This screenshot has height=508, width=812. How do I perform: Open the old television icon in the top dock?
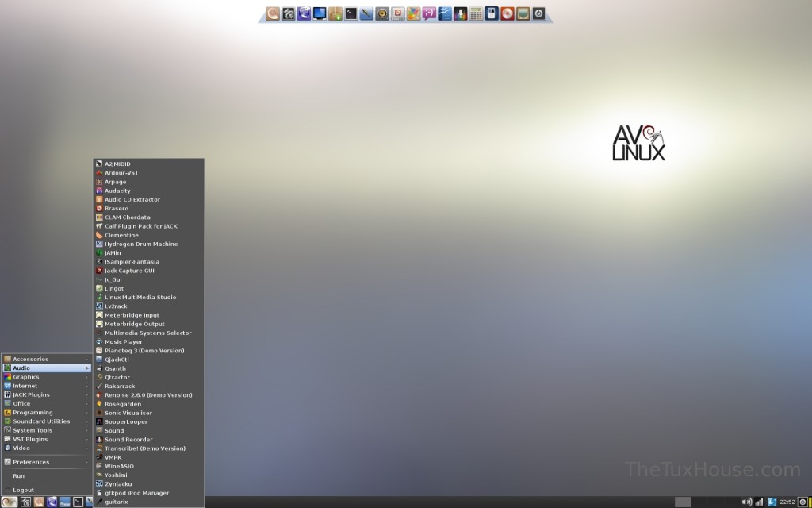[523, 14]
